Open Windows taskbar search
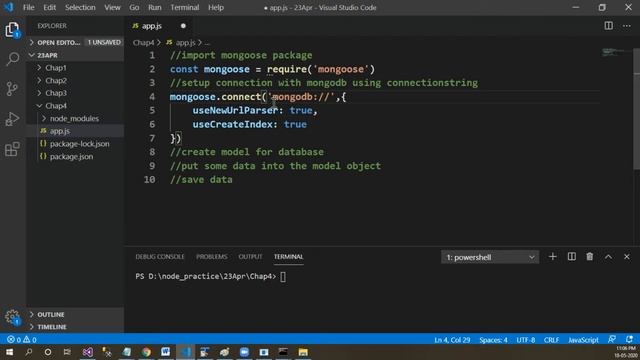640x360 pixels. [29, 352]
